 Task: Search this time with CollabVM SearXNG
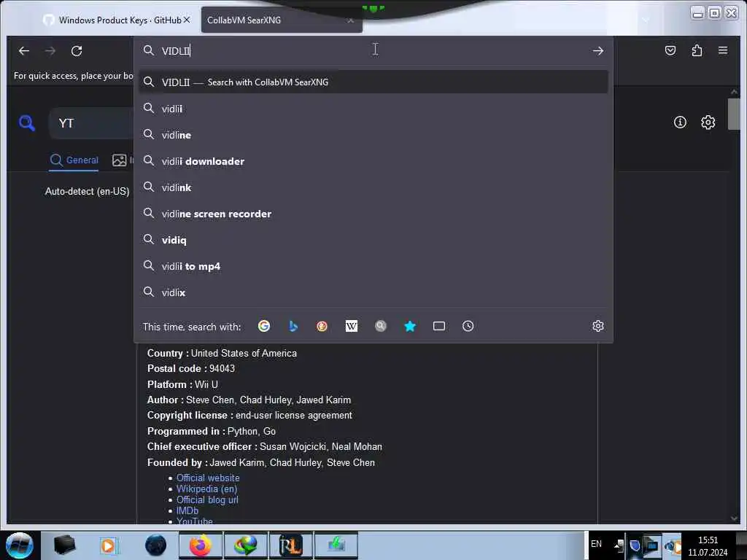click(380, 326)
